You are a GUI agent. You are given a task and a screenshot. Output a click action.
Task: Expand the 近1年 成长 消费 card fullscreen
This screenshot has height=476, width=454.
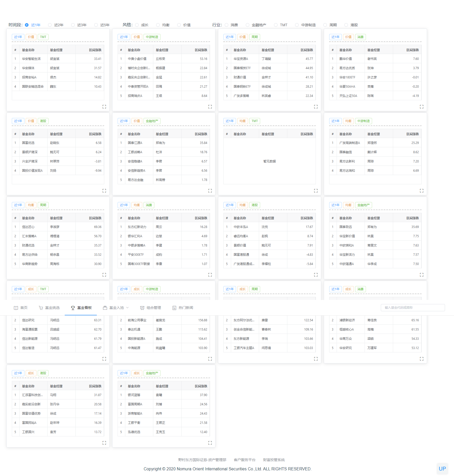[x=422, y=359]
